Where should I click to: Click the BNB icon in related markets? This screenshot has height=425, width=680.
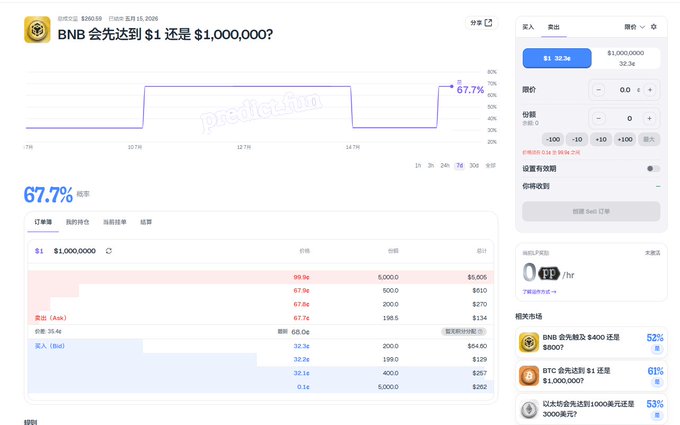click(529, 343)
